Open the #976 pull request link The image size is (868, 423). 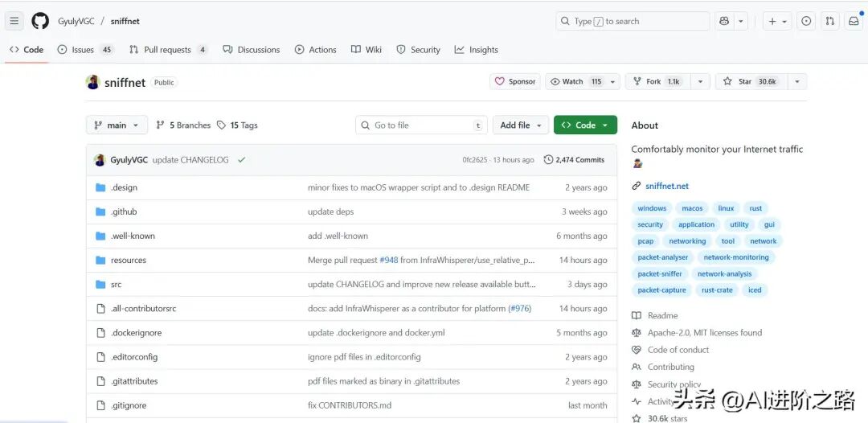[x=520, y=308]
